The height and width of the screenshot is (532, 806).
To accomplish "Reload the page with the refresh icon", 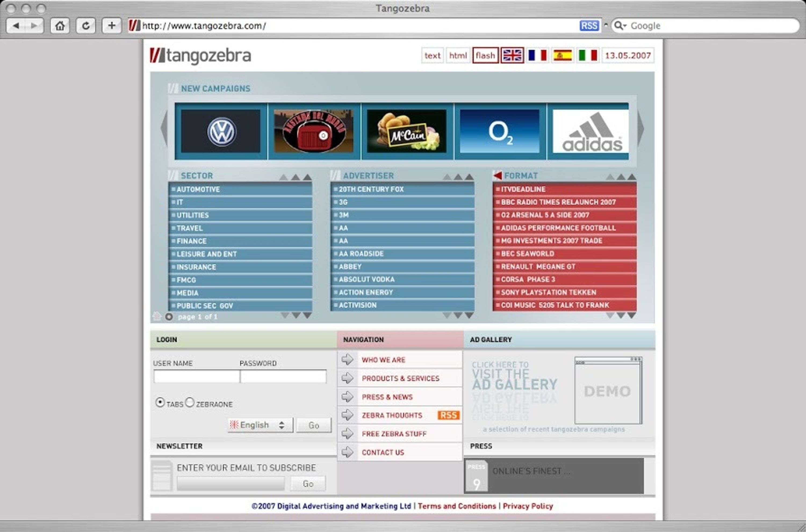I will (x=86, y=26).
